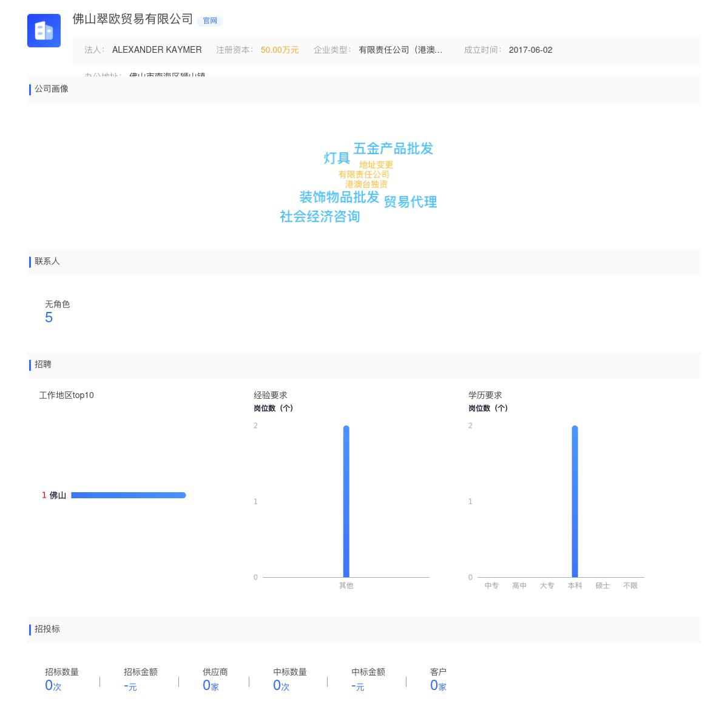Viewport: 728px width, 721px height.
Task: Click the 佛山 horizontal bar
Action: (129, 495)
